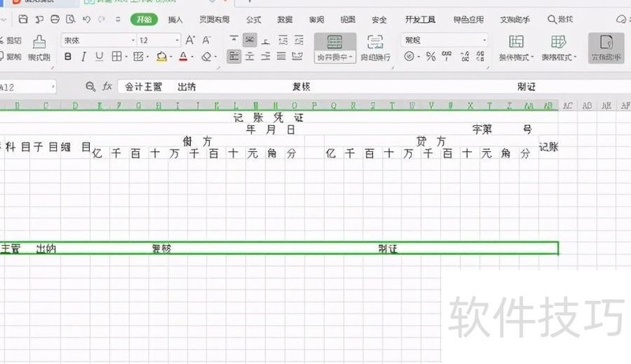Click the decrease decimal places icon
The height and width of the screenshot is (364, 631).
coord(480,56)
